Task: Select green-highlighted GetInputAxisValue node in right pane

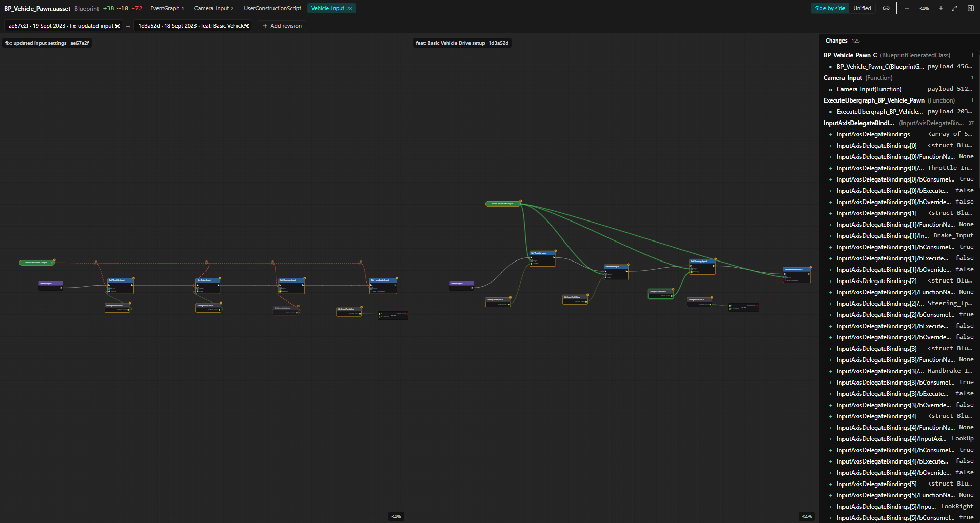Action: tap(661, 294)
